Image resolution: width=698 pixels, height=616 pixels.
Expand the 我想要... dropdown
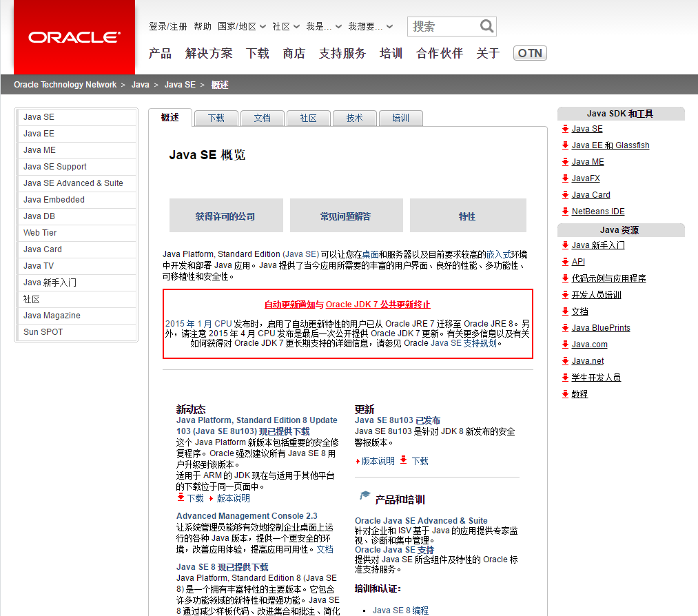tap(371, 26)
